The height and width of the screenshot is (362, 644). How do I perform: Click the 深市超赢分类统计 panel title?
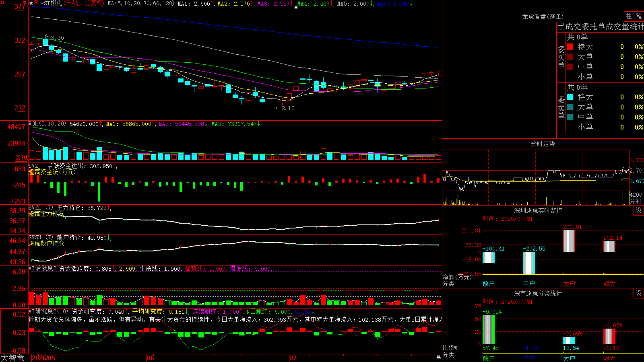pyautogui.click(x=538, y=293)
